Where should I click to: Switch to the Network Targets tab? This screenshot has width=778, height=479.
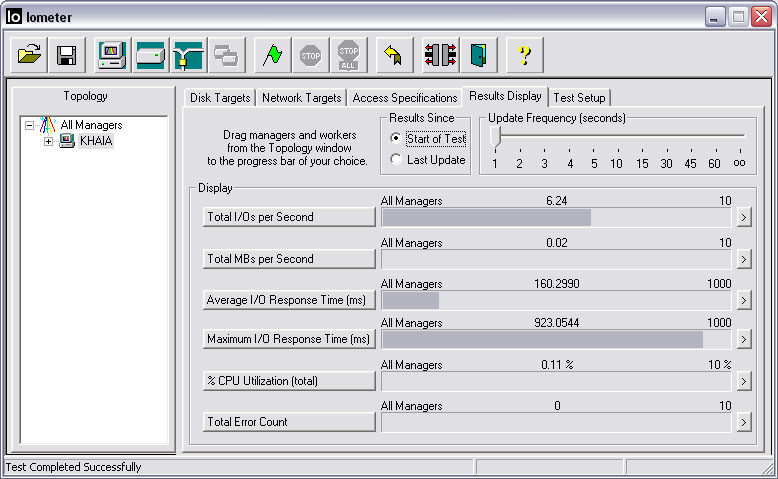point(302,98)
